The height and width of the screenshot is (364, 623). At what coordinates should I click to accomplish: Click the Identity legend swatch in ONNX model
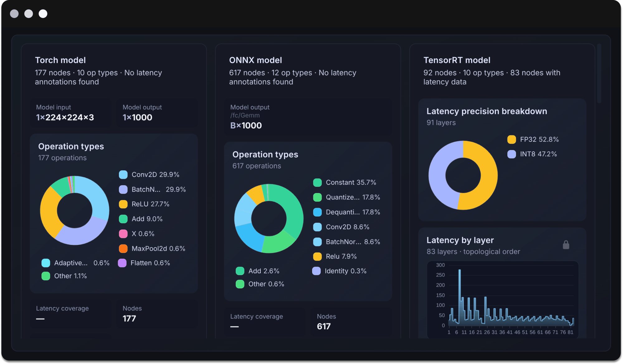click(x=316, y=271)
